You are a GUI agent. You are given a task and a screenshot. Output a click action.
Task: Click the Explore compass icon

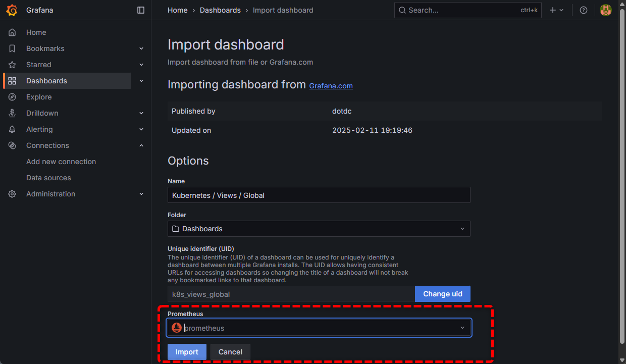click(12, 97)
